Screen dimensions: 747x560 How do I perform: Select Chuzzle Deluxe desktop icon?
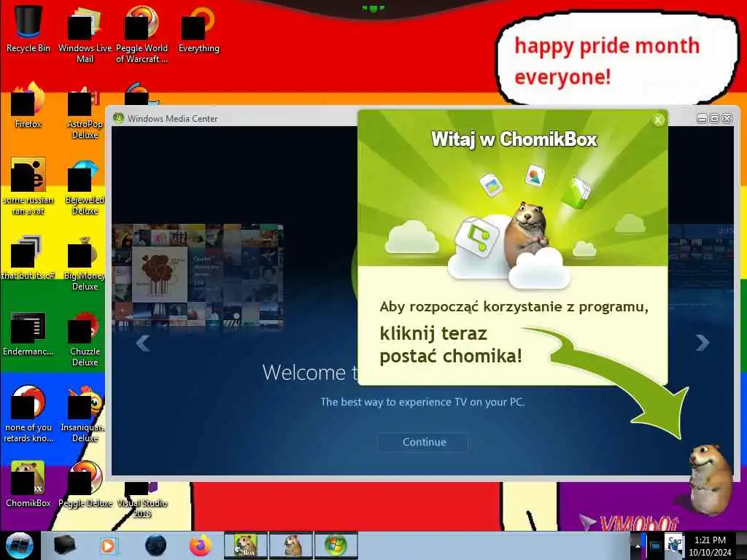(x=85, y=338)
